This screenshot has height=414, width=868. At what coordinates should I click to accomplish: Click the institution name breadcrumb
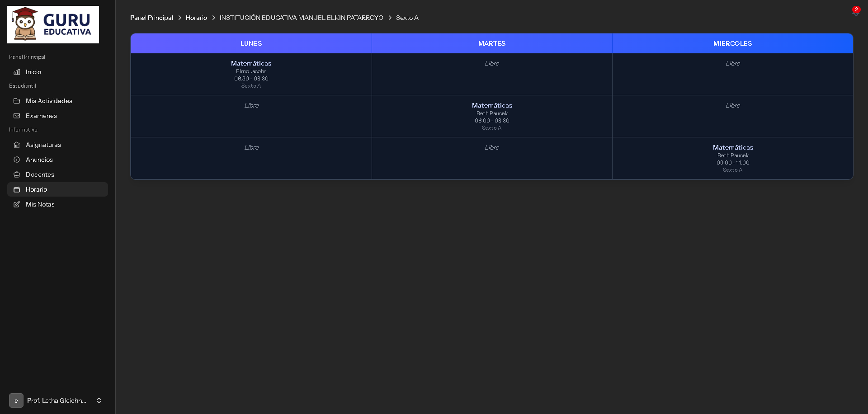(x=301, y=18)
